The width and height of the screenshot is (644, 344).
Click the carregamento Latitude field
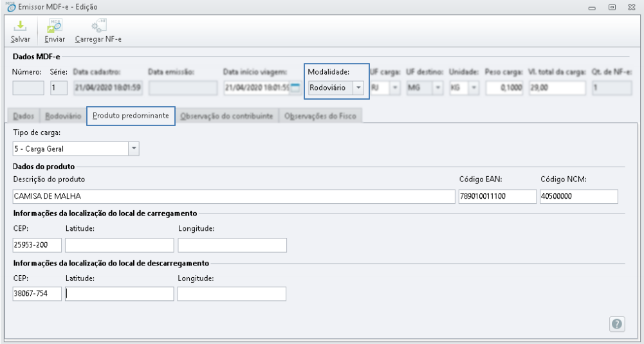120,245
